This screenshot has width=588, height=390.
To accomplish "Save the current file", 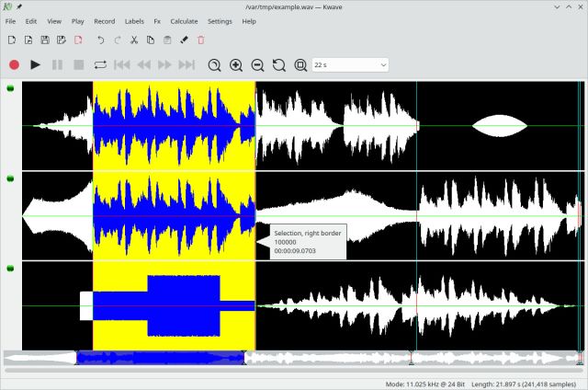I will [45, 40].
